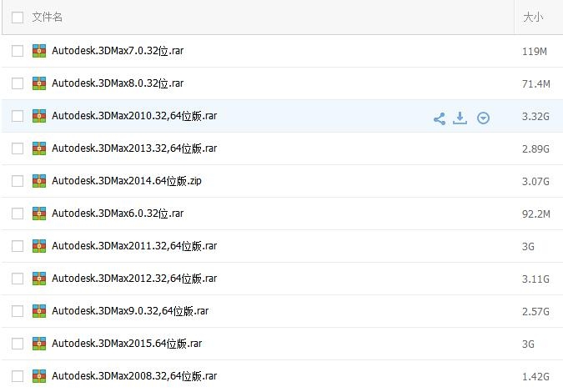Image resolution: width=563 pixels, height=392 pixels.
Task: Click the archive icon for Autodesk.3DMax2008.32,64位版.rar
Action: pyautogui.click(x=39, y=376)
